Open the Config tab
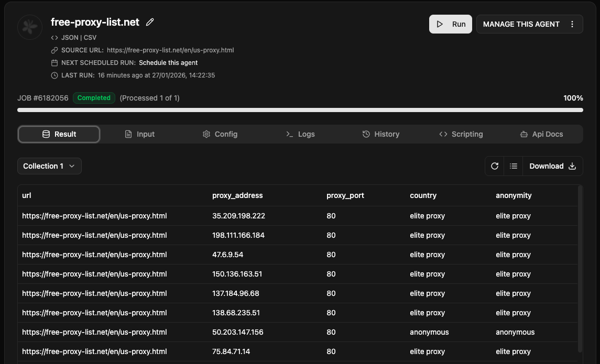The height and width of the screenshot is (364, 600). pos(220,134)
